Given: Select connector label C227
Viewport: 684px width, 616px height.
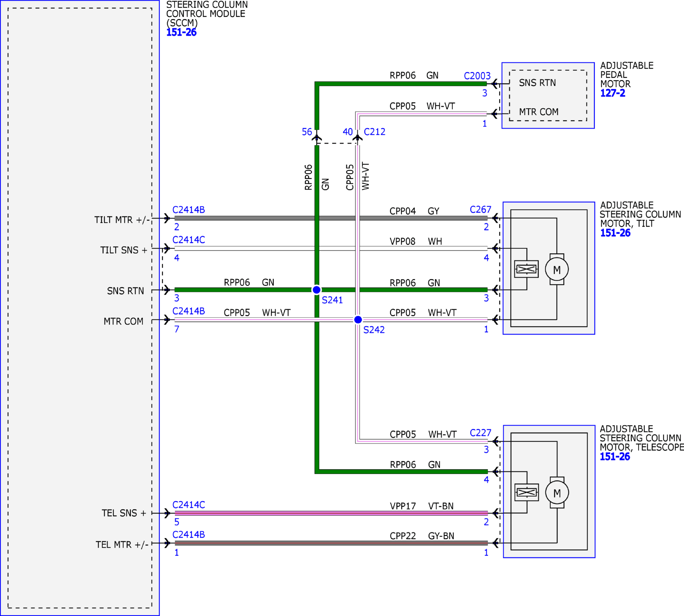Looking at the screenshot, I should pos(480,433).
